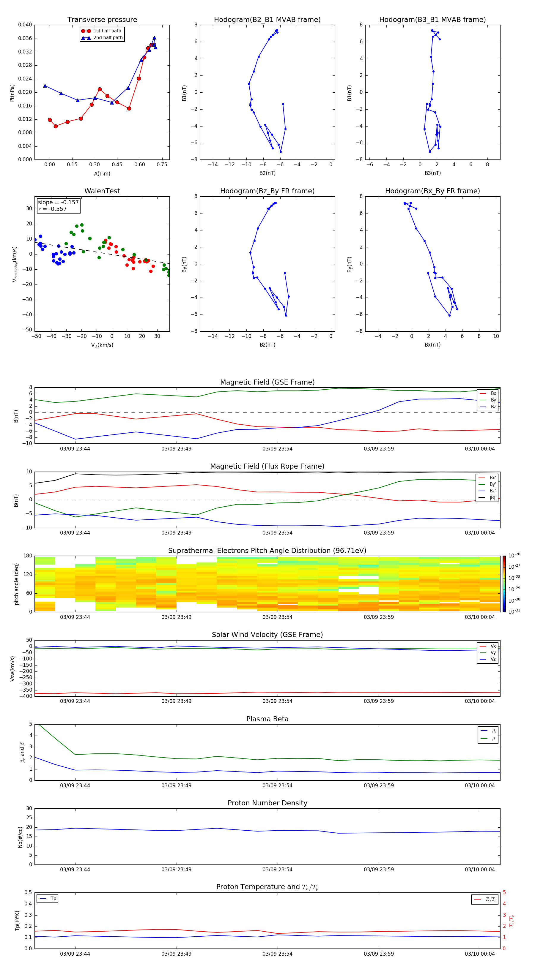Click the "Transverse pressure" plot title

[x=102, y=20]
